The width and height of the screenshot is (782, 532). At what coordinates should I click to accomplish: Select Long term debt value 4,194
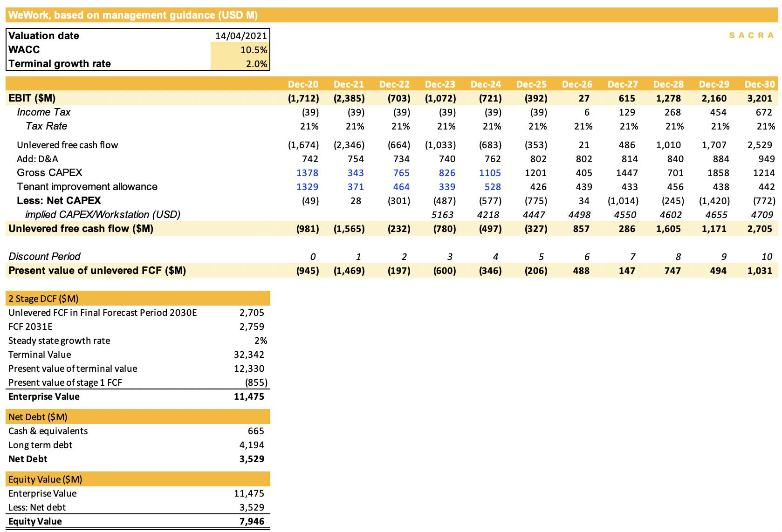[x=252, y=445]
